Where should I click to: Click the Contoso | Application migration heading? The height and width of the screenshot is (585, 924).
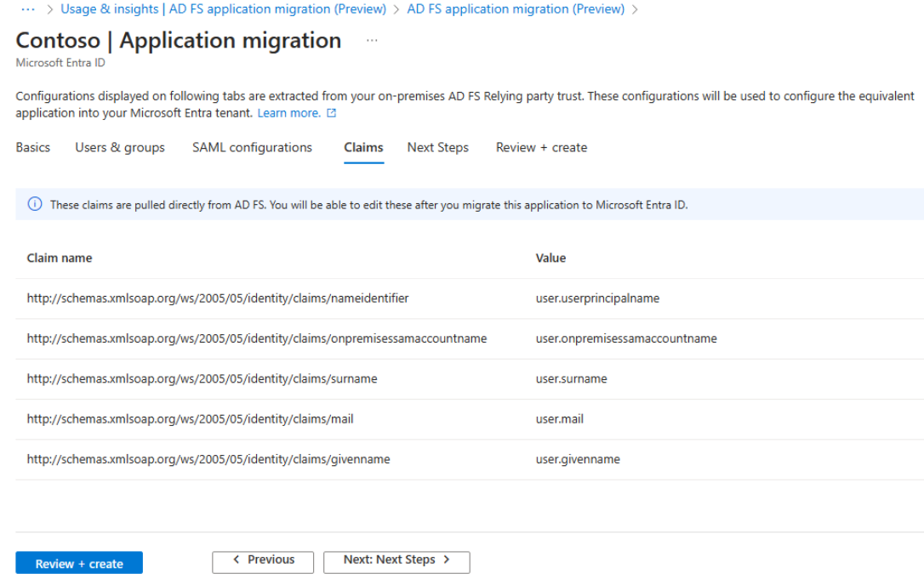pyautogui.click(x=179, y=41)
